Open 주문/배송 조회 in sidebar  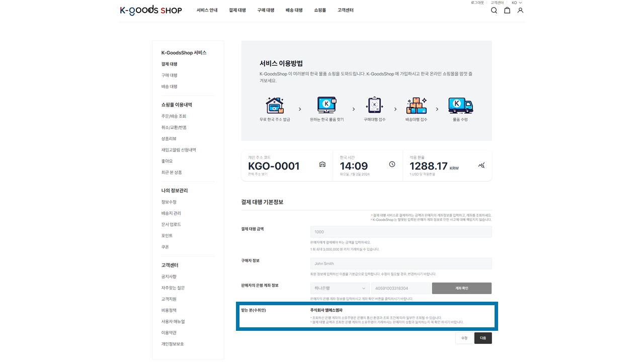(x=174, y=116)
